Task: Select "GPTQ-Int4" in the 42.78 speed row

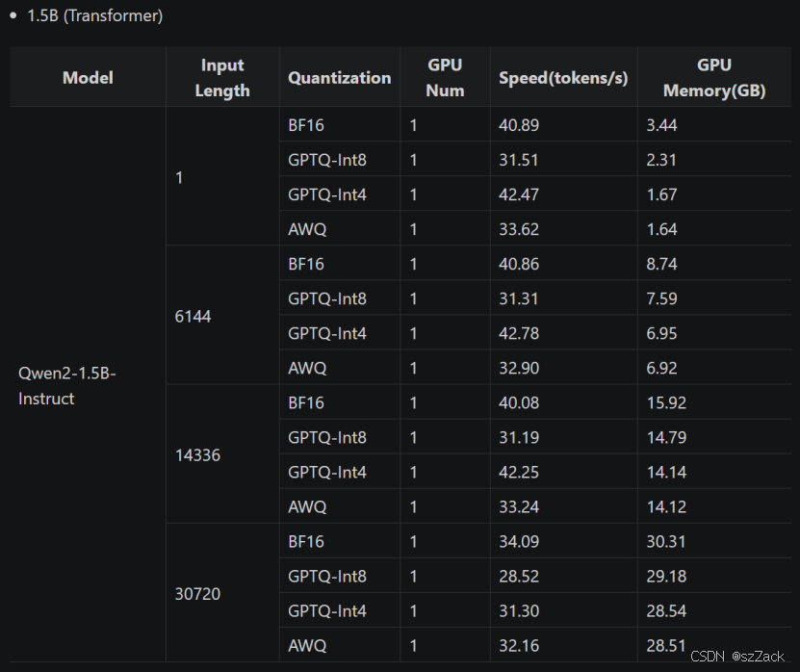Action: point(327,333)
